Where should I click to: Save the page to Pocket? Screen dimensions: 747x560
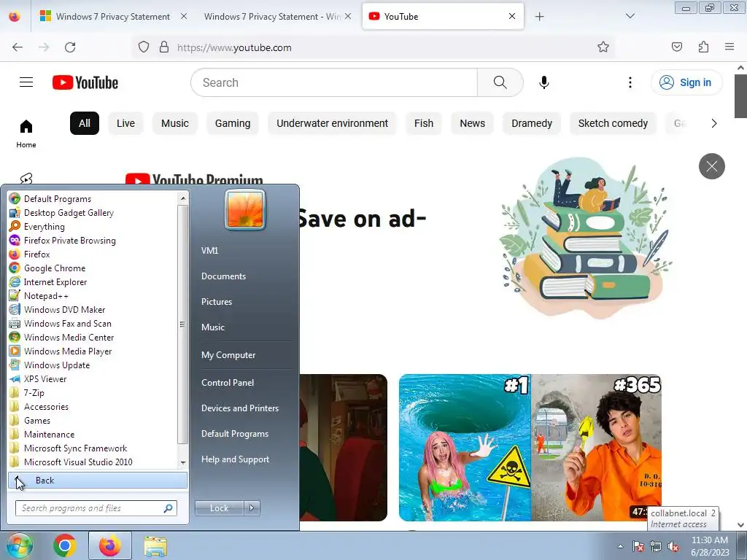tap(676, 47)
